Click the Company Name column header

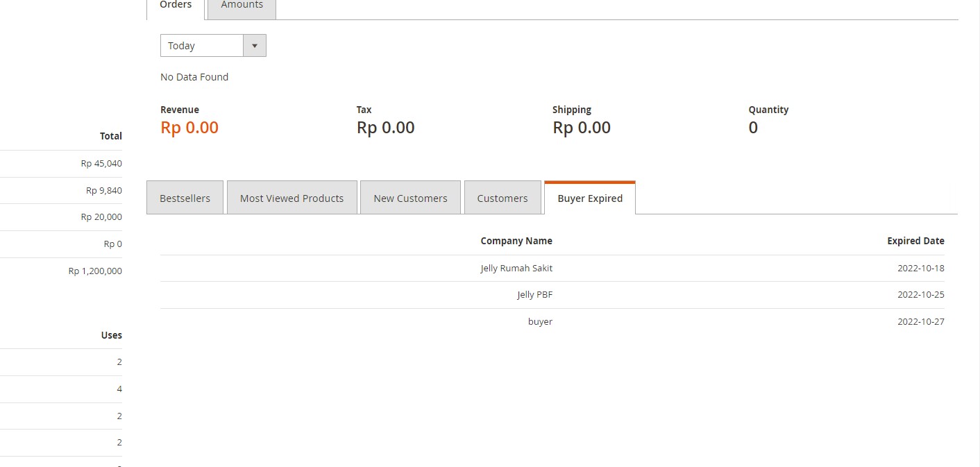(516, 241)
